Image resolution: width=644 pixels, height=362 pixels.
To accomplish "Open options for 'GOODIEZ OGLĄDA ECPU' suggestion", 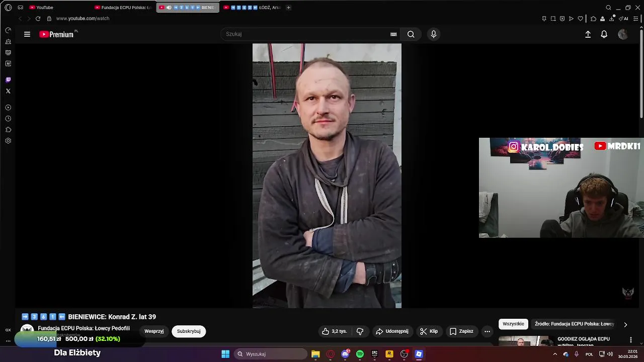I will pyautogui.click(x=630, y=340).
